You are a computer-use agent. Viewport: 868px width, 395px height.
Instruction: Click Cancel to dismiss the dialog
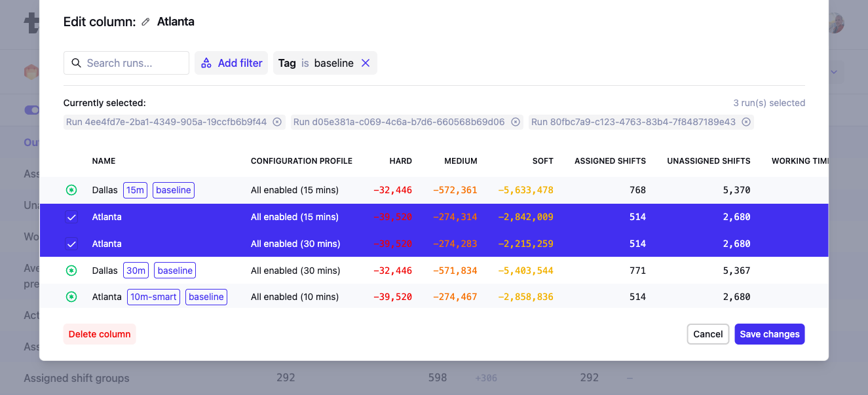coord(708,333)
